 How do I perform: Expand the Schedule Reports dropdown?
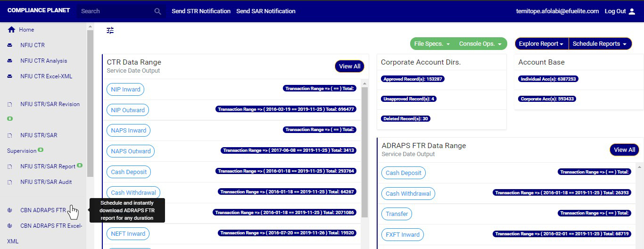click(600, 44)
